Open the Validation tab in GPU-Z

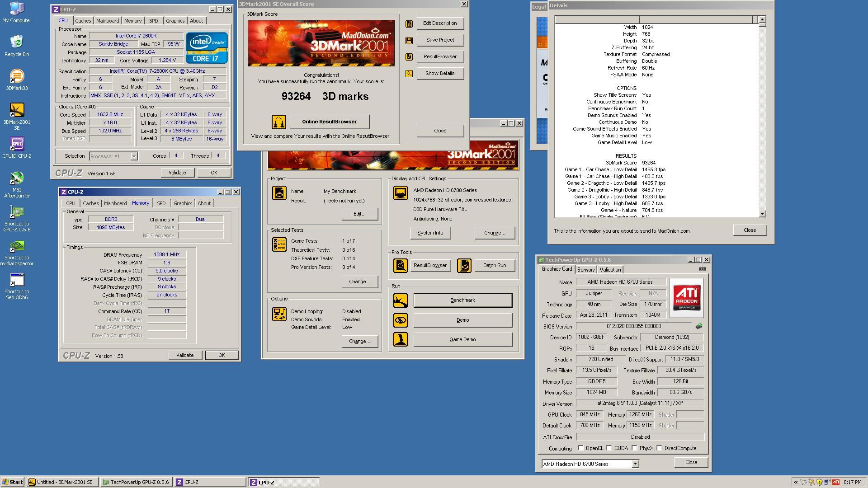pyautogui.click(x=610, y=270)
